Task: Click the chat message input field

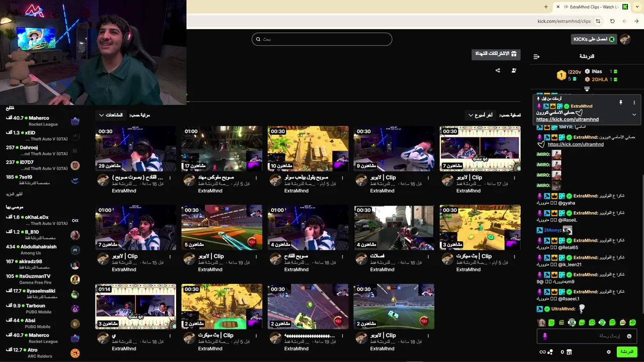Action: pyautogui.click(x=587, y=336)
